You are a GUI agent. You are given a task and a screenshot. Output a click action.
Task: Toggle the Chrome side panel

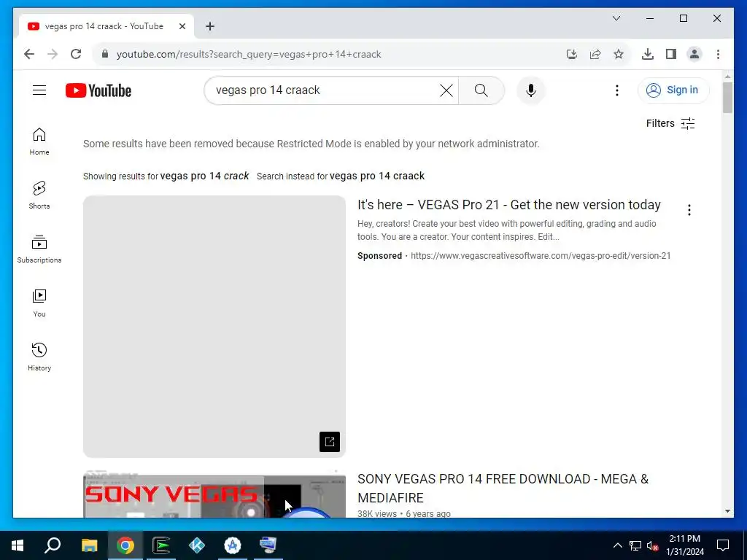[x=671, y=54]
